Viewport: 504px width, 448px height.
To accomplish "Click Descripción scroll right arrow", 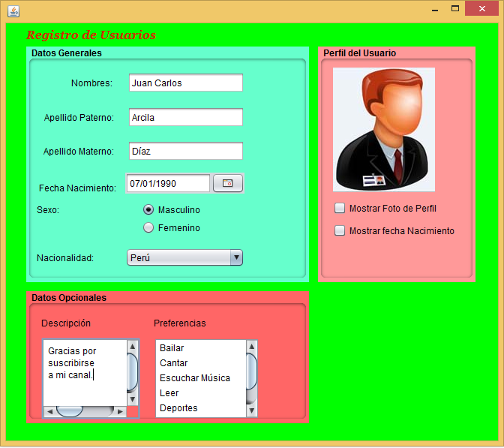I will (120, 412).
